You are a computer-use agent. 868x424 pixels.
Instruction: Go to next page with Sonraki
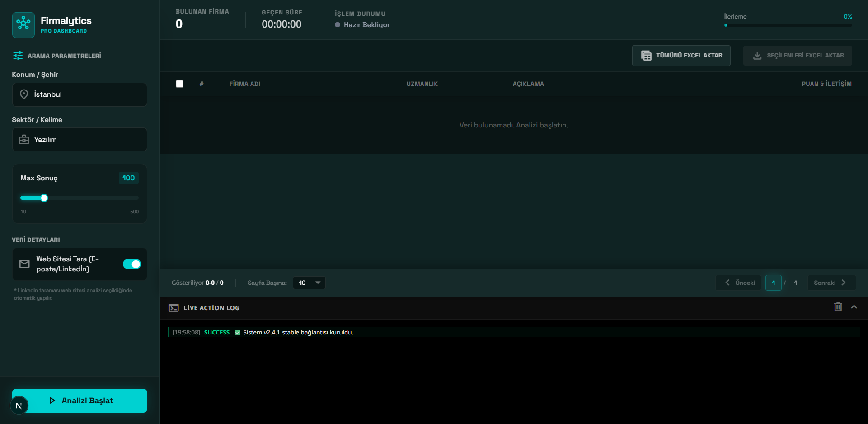(830, 283)
